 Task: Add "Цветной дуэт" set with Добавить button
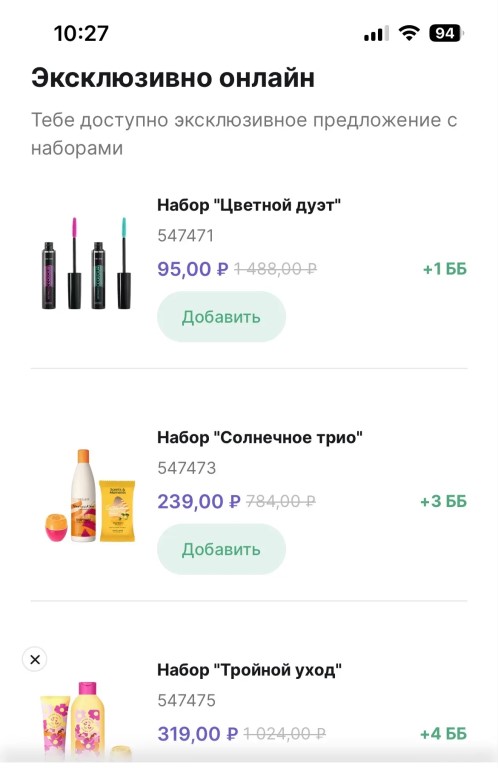coord(221,317)
